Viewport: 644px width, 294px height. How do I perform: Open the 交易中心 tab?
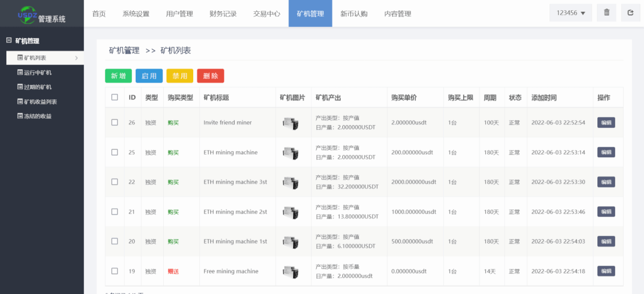[267, 13]
